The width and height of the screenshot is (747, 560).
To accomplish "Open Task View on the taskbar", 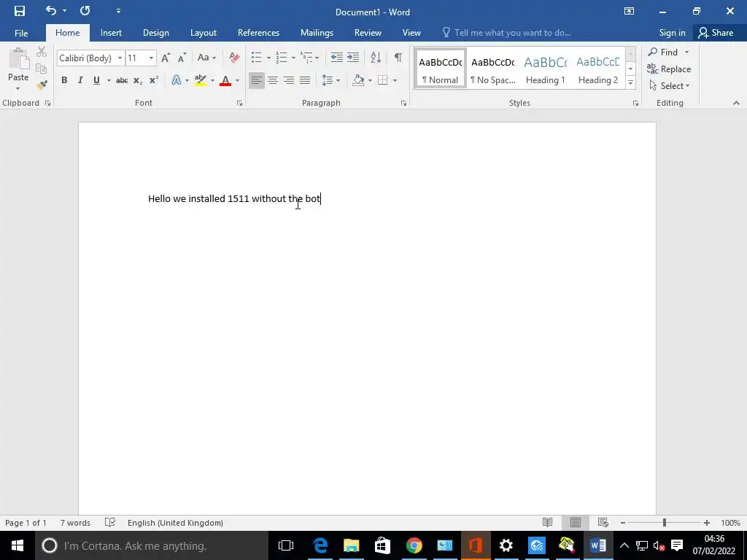I will [286, 545].
